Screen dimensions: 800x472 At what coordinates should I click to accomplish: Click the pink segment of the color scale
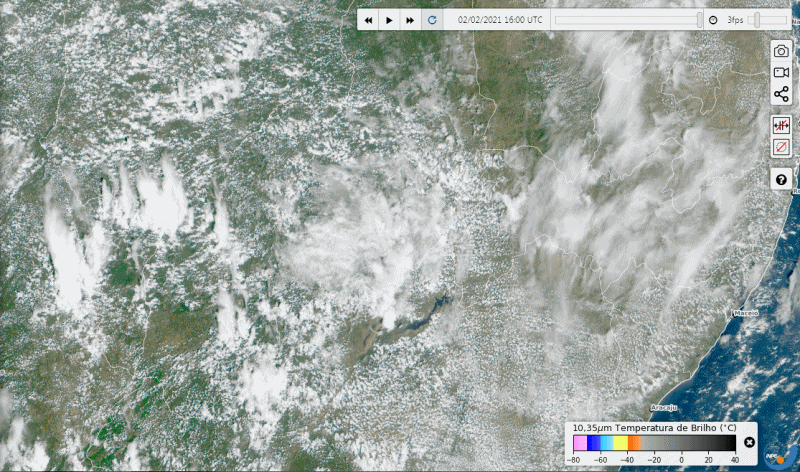pyautogui.click(x=579, y=442)
